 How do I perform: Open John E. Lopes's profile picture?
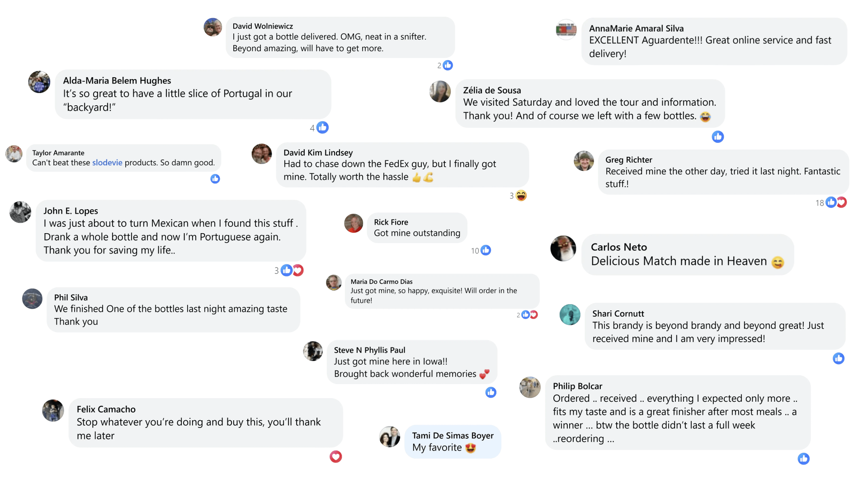(x=20, y=212)
